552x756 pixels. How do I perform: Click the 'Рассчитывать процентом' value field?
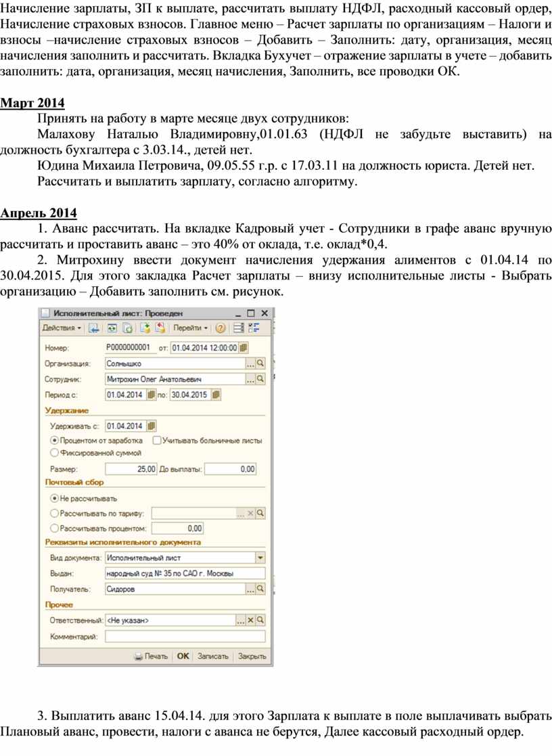coord(177,529)
